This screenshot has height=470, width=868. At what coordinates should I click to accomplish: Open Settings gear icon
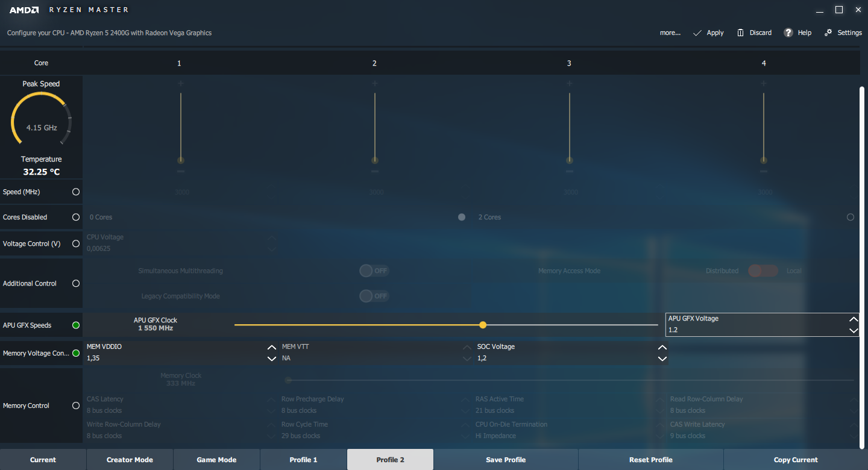pos(829,33)
